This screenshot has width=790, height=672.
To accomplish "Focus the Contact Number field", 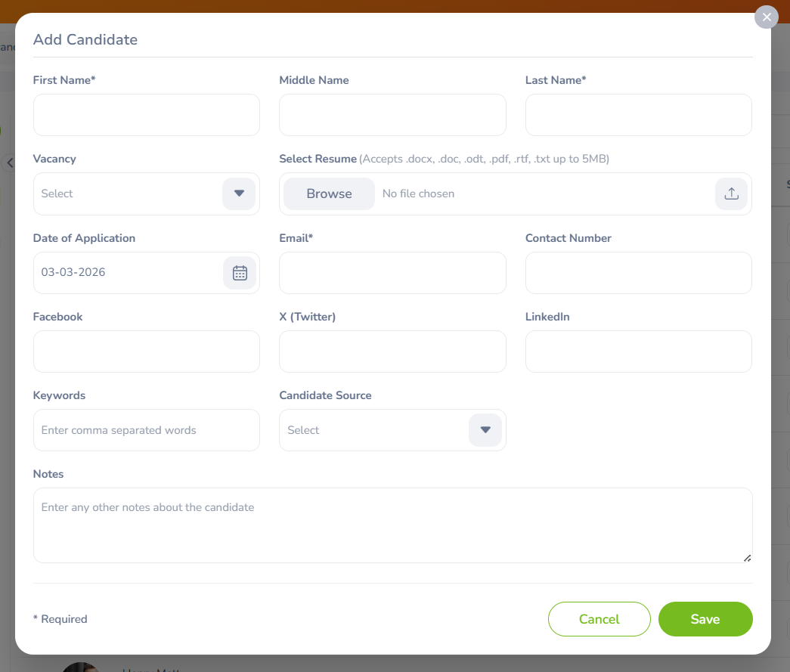I will [638, 273].
